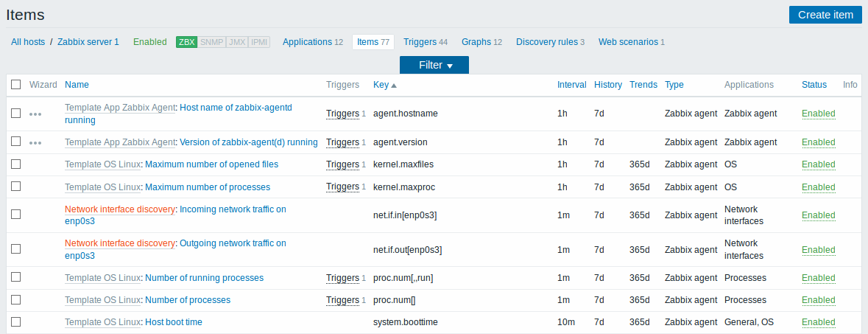Toggle Enabled status for net.if.in[enp0s3] item

point(819,215)
